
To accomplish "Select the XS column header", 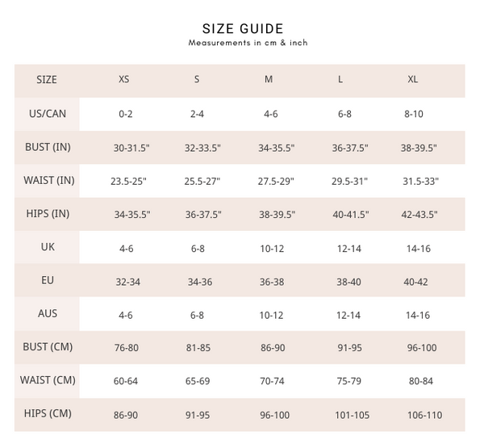I will (123, 80).
